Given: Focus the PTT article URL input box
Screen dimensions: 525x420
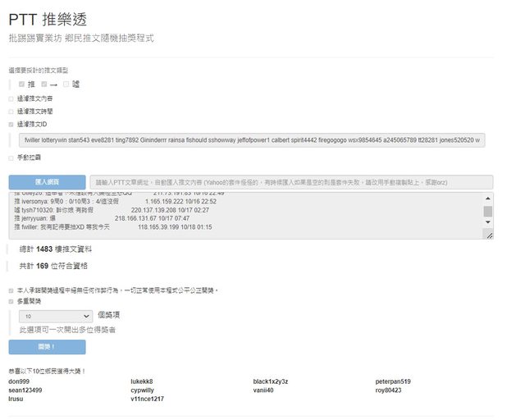Looking at the screenshot, I should click(x=292, y=182).
